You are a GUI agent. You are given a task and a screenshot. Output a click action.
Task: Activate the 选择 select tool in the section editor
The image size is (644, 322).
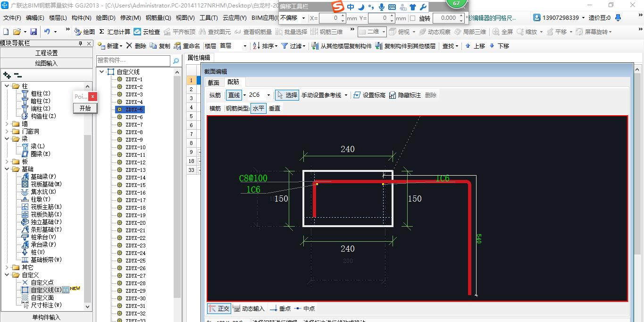click(287, 95)
